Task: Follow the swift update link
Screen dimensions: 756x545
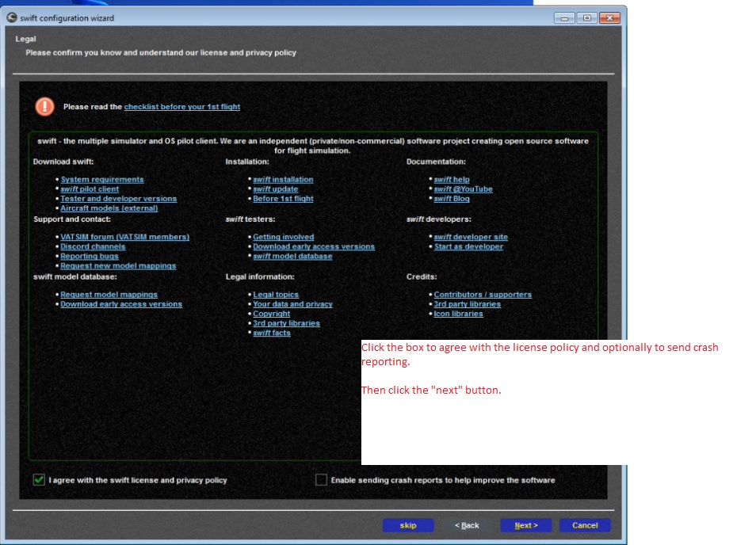Action: [x=275, y=189]
